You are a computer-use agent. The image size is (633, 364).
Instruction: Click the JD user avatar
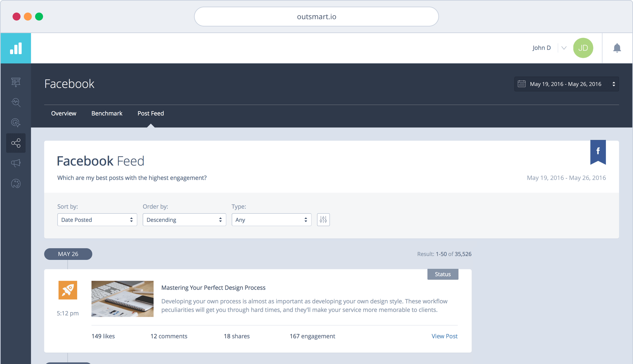coord(583,48)
